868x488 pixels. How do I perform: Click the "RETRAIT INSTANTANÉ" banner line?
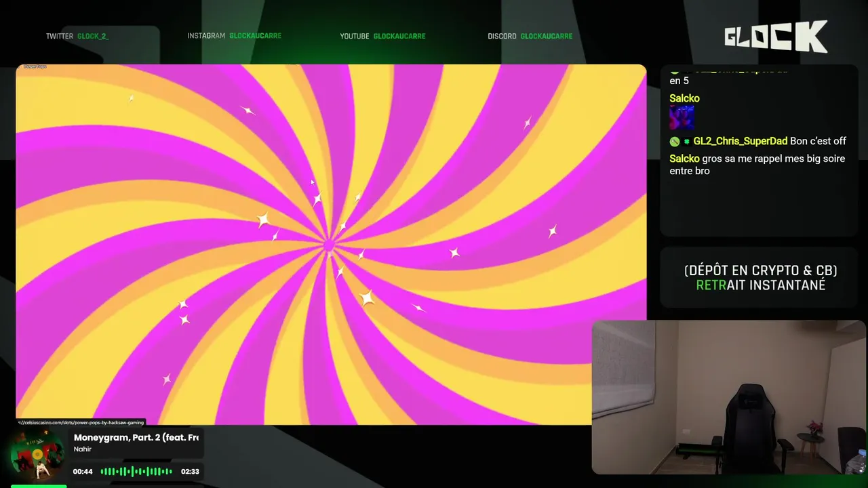pyautogui.click(x=761, y=285)
